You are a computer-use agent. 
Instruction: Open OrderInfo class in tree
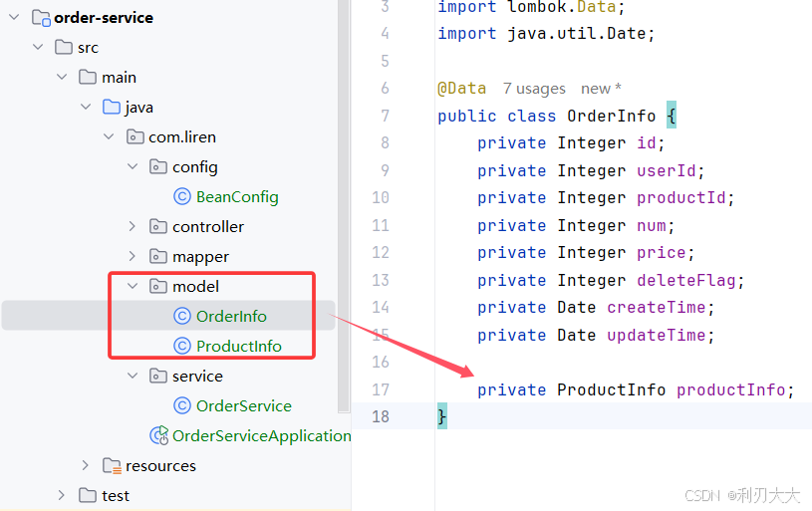click(x=231, y=317)
